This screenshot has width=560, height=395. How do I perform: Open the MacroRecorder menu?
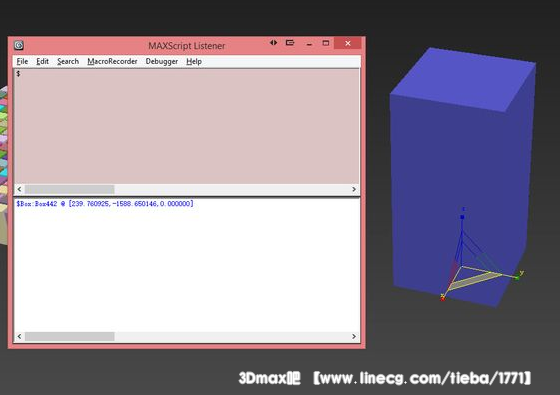click(112, 61)
